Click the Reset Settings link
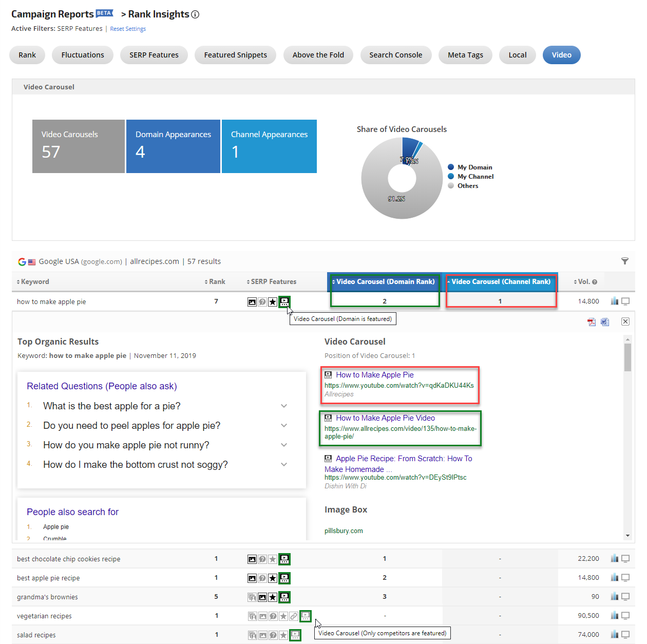Screen dimensions: 647x644 (x=128, y=29)
